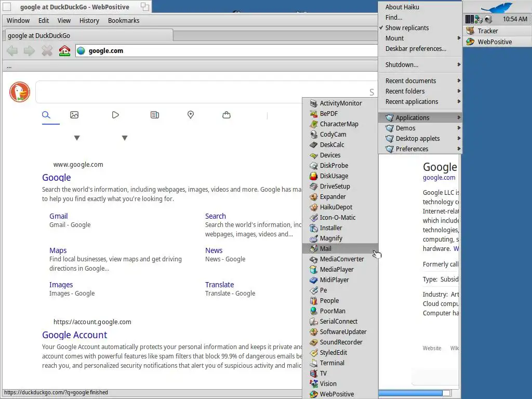
Task: Launch DiskProbe from the Applications menu
Action: tap(340, 166)
